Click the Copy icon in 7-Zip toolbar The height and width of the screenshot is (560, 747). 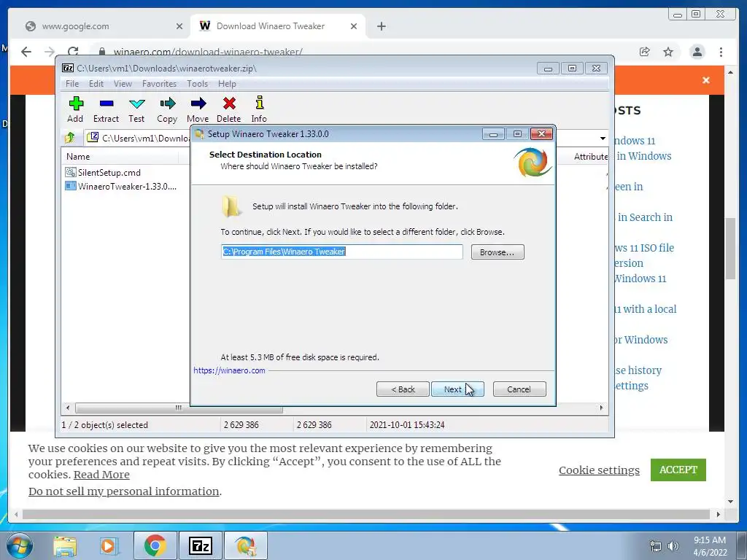click(167, 109)
